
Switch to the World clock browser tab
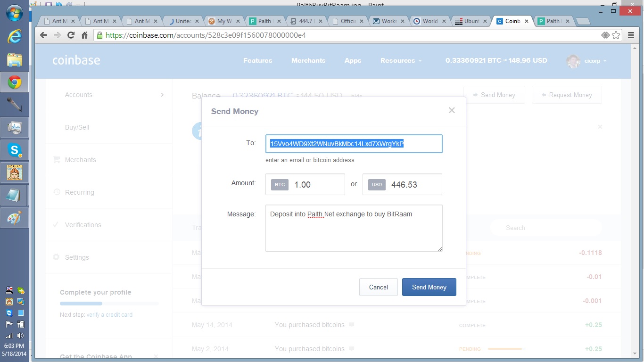click(430, 21)
